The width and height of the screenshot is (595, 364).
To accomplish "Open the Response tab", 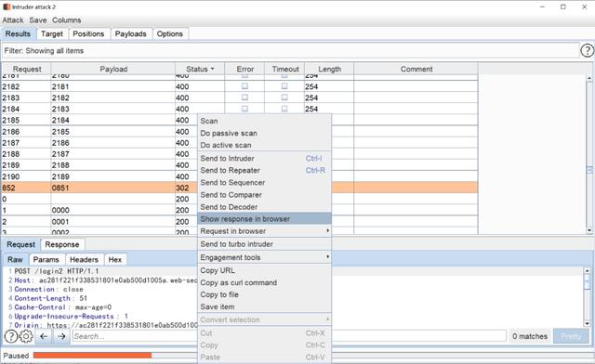I will pyautogui.click(x=62, y=244).
